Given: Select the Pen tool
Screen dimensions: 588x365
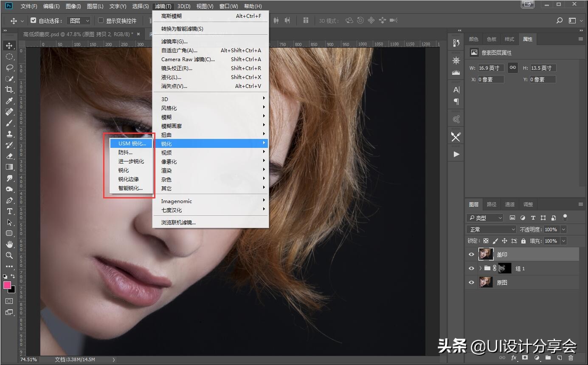Looking at the screenshot, I should coord(9,200).
